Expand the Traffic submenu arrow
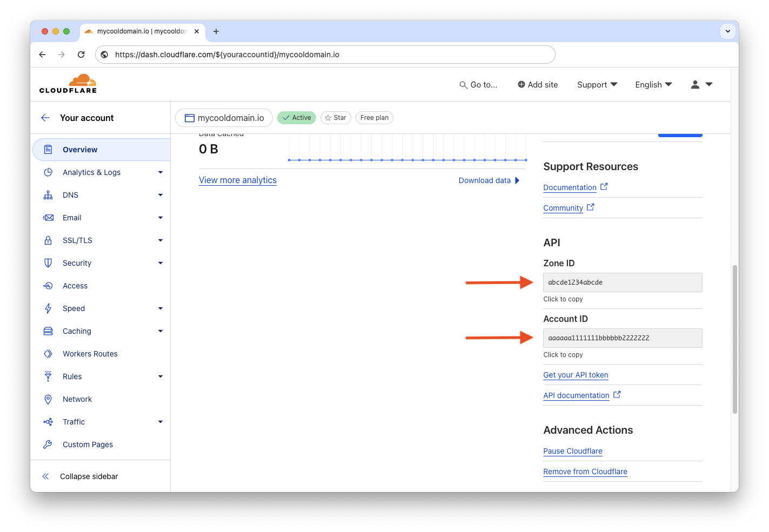 click(161, 422)
